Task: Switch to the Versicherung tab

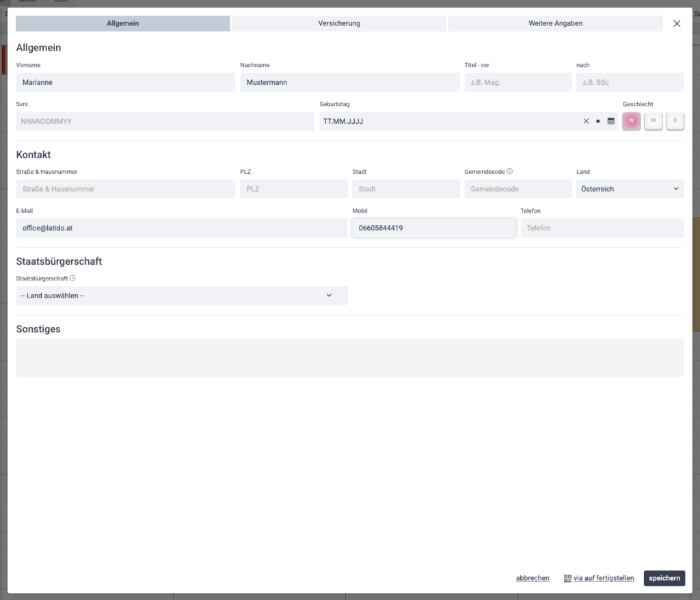Action: 339,23
